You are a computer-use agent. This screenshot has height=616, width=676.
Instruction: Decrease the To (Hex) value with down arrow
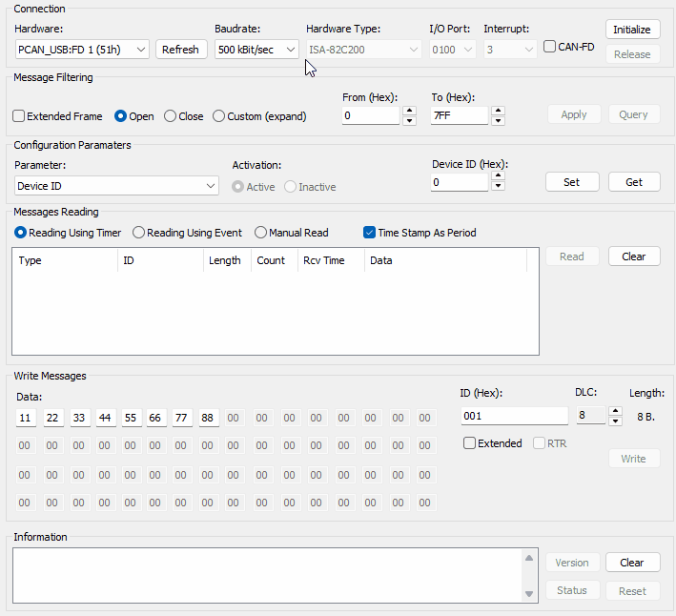498,121
